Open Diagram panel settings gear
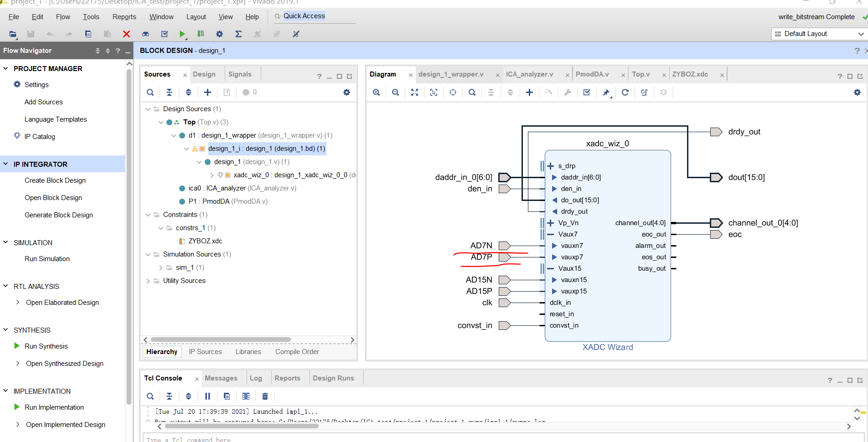The height and width of the screenshot is (442, 868). [857, 92]
